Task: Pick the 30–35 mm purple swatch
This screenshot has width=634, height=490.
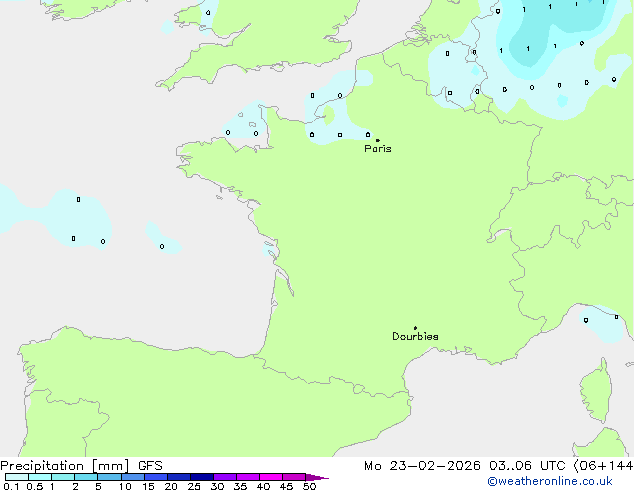Action: (x=225, y=477)
